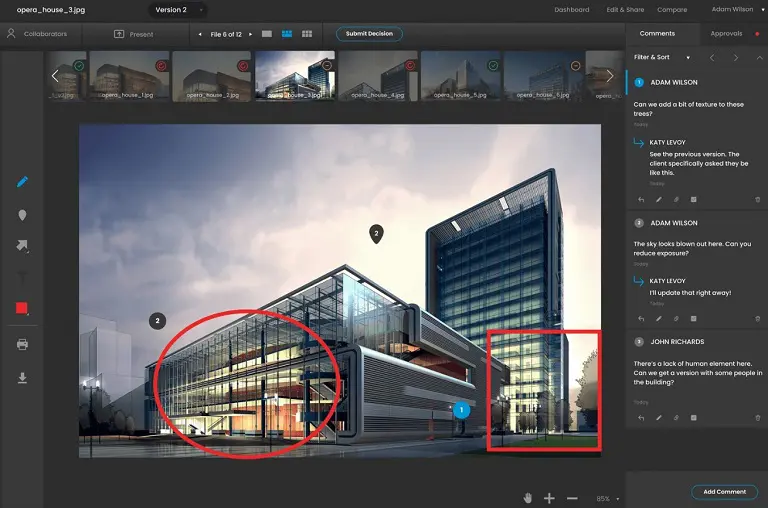This screenshot has height=508, width=768.
Task: Zoom out with the minus icon
Action: tap(572, 497)
